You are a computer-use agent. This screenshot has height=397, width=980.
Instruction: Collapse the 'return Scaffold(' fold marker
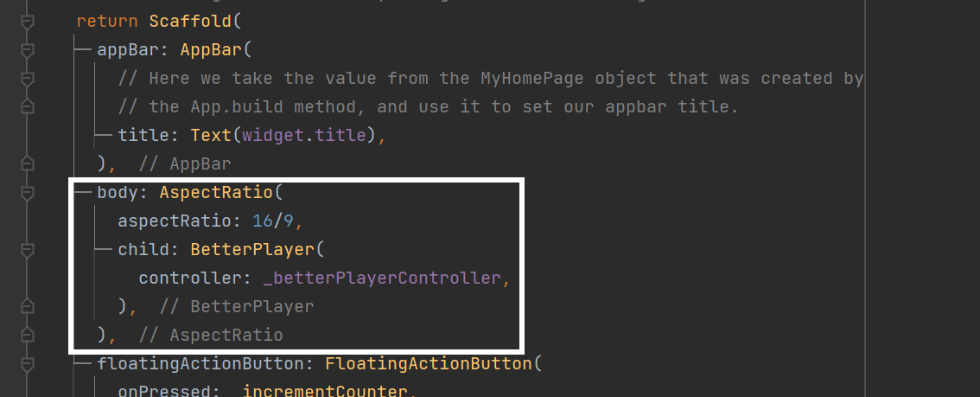point(27,21)
